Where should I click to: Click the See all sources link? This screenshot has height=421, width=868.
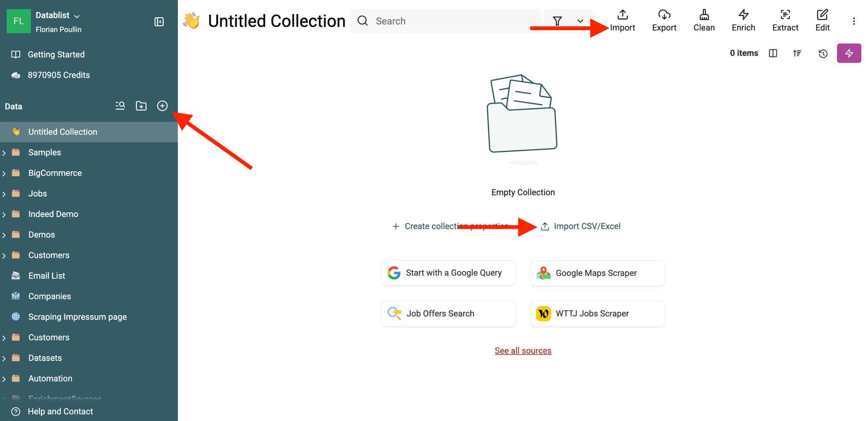click(x=523, y=350)
